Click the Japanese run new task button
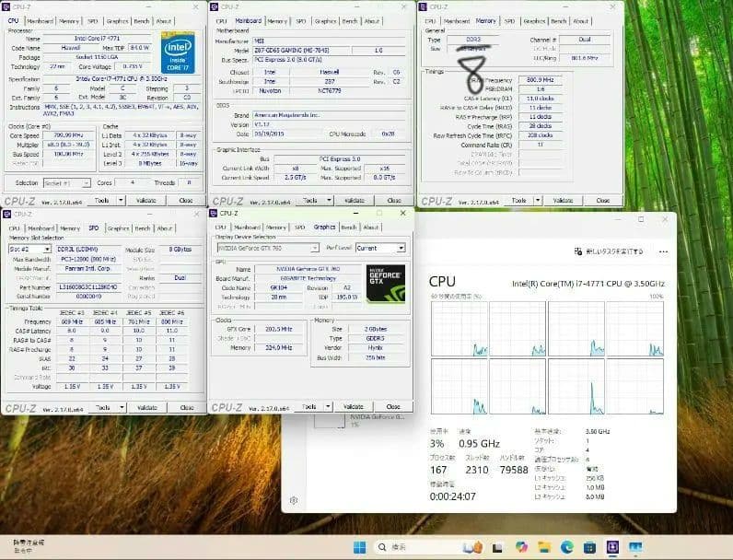Viewport: 733px width, 560px height. click(609, 251)
